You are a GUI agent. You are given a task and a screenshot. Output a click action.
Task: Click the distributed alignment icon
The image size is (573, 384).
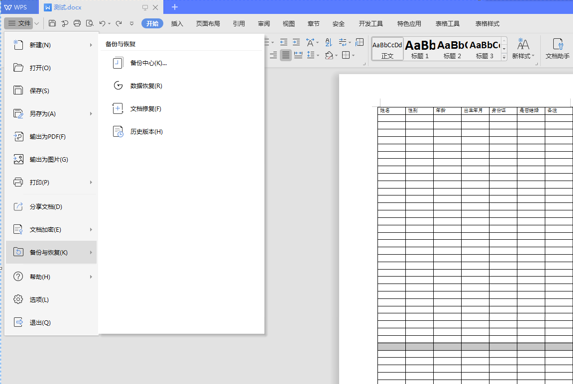pos(298,55)
